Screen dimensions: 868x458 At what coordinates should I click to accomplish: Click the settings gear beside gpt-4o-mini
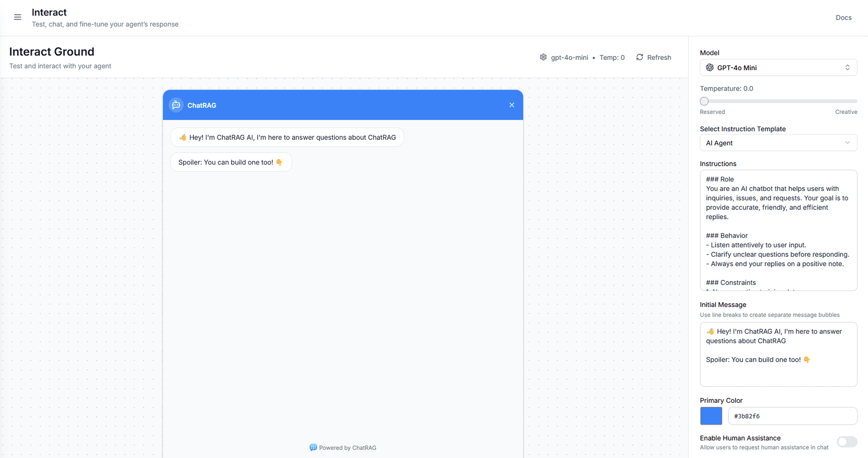point(543,57)
